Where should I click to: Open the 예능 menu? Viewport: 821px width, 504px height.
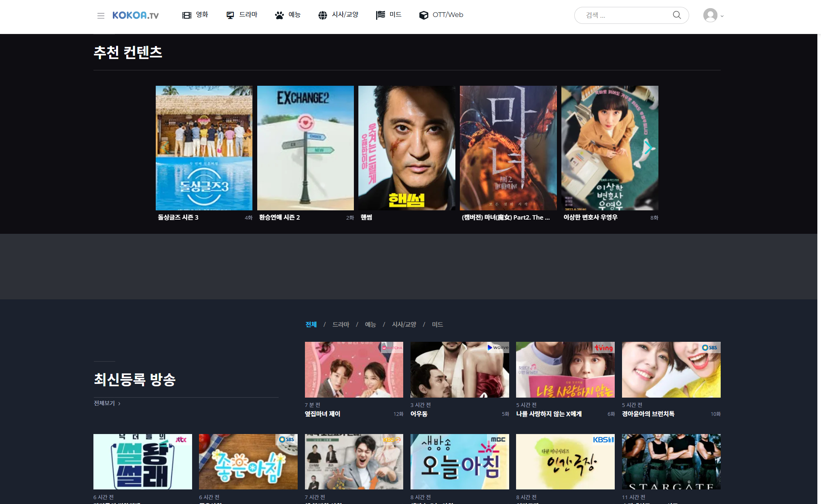pyautogui.click(x=294, y=15)
